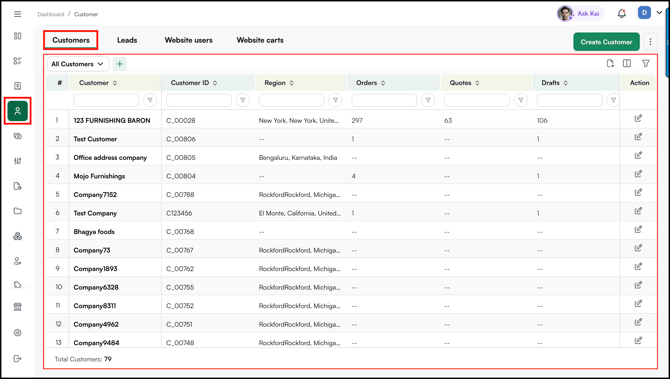Open the hamburger menu icon
Screen dimensions: 670x379
(18, 14)
